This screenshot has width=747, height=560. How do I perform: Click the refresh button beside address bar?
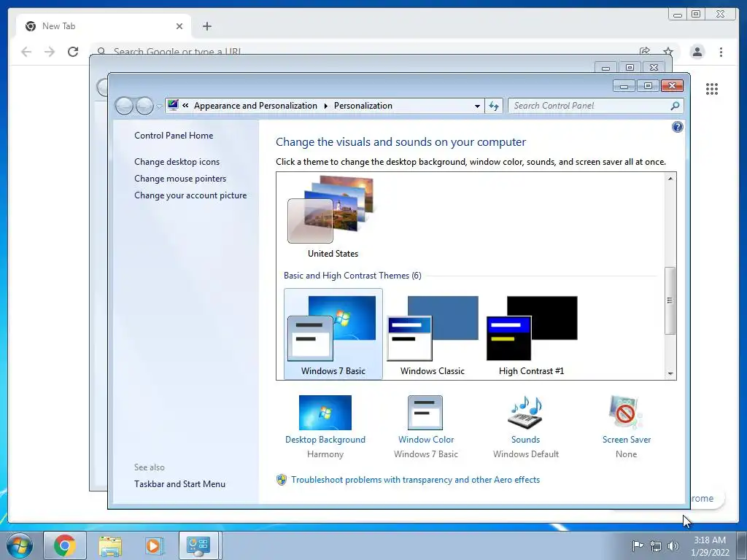pos(494,106)
